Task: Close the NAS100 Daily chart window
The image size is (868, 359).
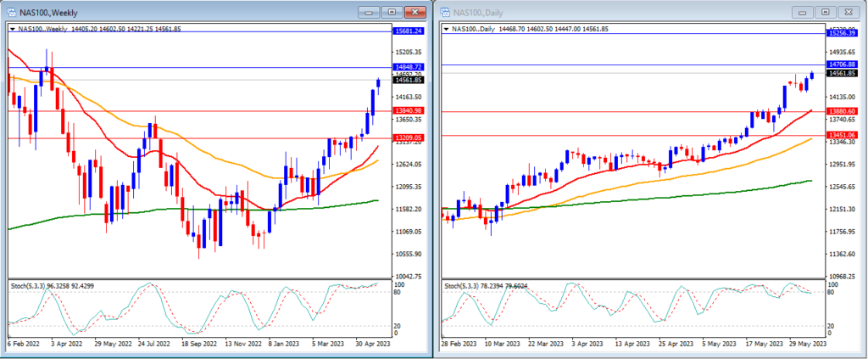Action: pyautogui.click(x=848, y=12)
